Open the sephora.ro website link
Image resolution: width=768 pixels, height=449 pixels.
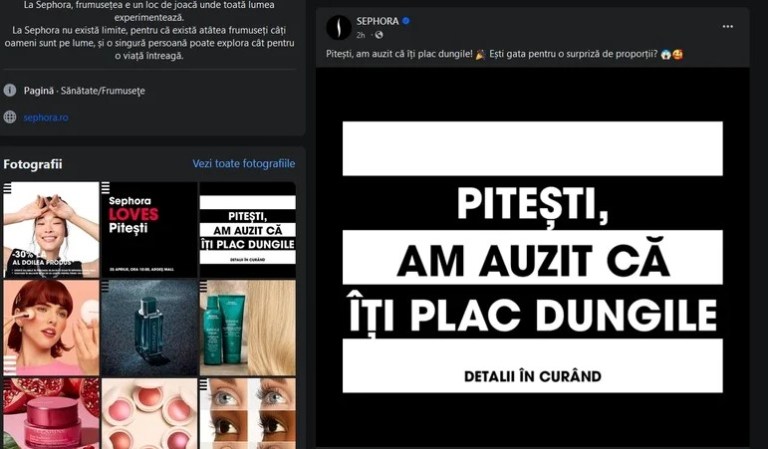tap(46, 118)
